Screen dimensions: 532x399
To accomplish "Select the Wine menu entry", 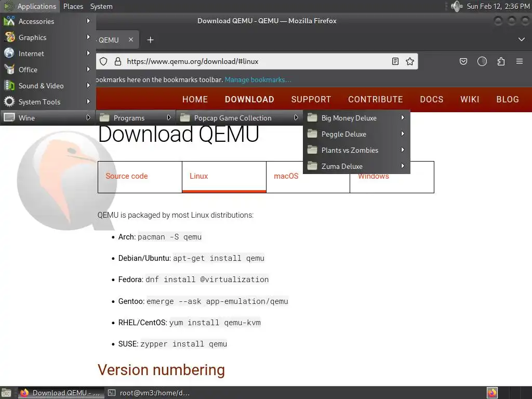I will point(48,118).
